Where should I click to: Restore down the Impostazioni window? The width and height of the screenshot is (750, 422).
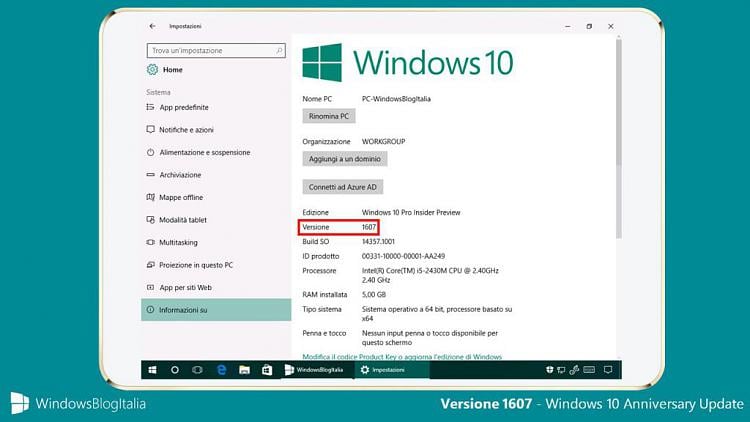pyautogui.click(x=589, y=26)
